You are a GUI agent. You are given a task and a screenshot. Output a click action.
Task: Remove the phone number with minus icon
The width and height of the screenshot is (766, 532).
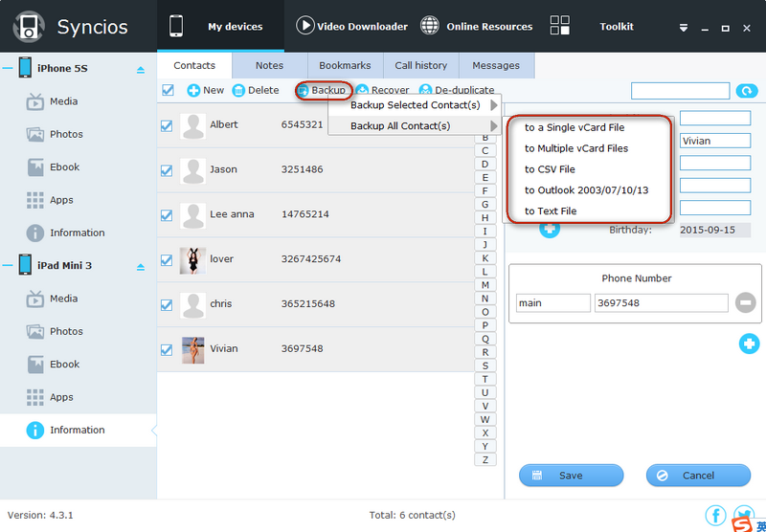pos(746,302)
